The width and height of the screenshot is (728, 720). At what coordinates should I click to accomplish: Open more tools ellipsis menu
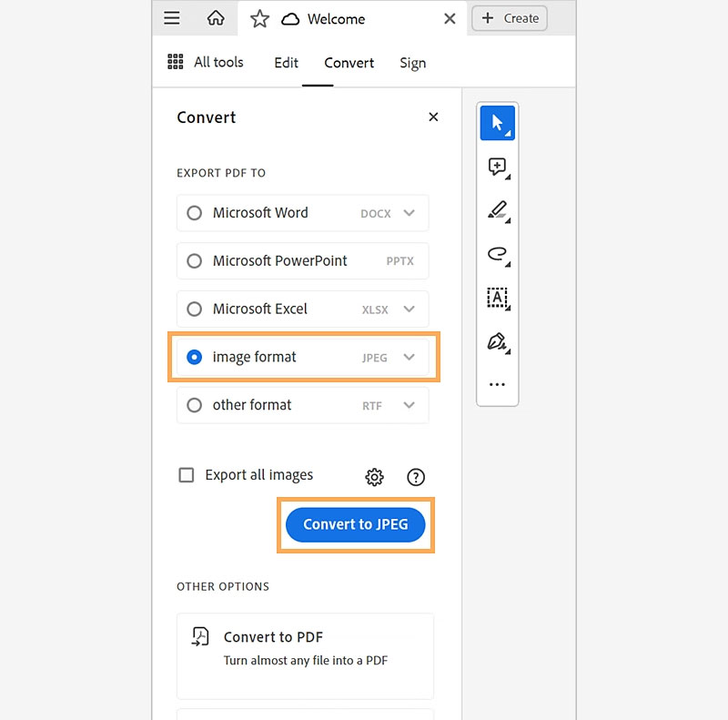pyautogui.click(x=497, y=385)
